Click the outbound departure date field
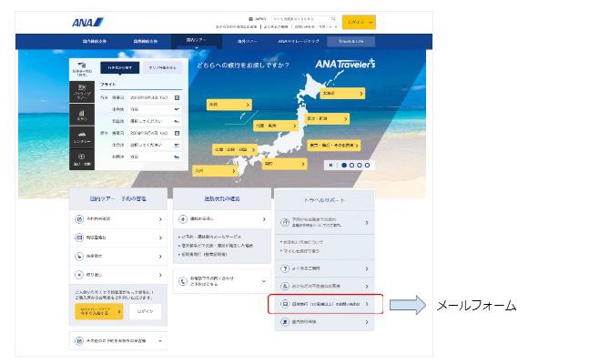589x364 pixels. (155, 97)
